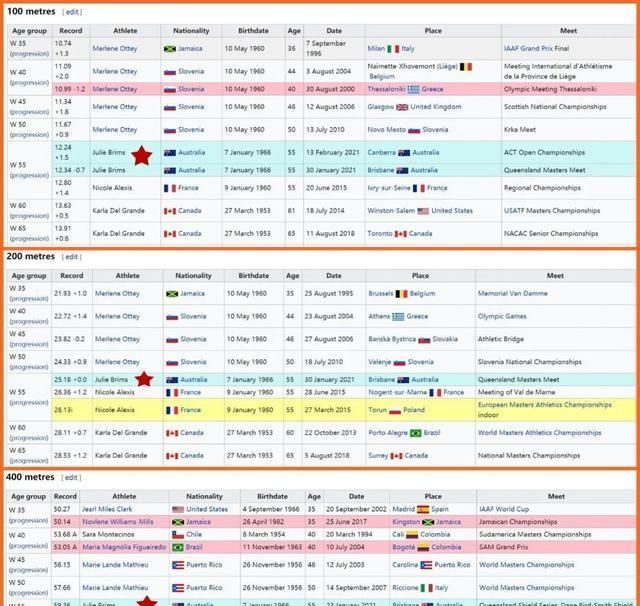Click Greece flag next to Thessaloniki
Viewport: 640px width, 606px height.
pos(413,89)
